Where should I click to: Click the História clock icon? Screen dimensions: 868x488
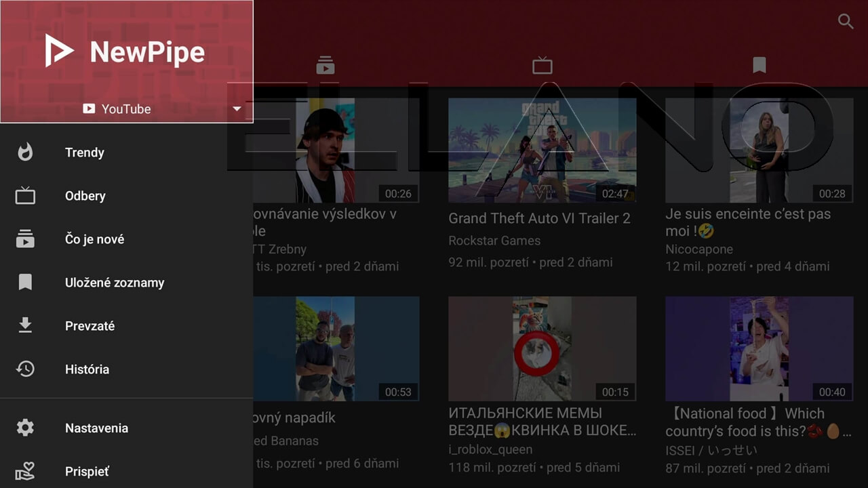point(25,369)
